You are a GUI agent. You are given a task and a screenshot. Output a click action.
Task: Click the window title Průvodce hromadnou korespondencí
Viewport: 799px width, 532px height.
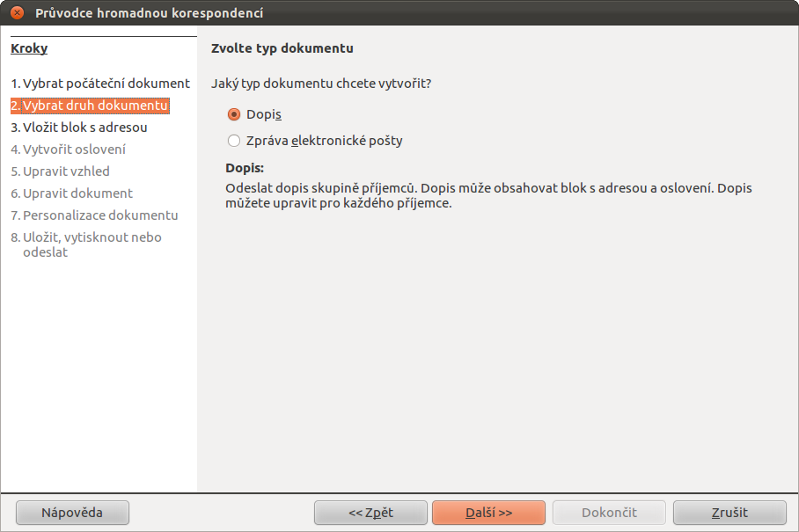click(x=150, y=12)
